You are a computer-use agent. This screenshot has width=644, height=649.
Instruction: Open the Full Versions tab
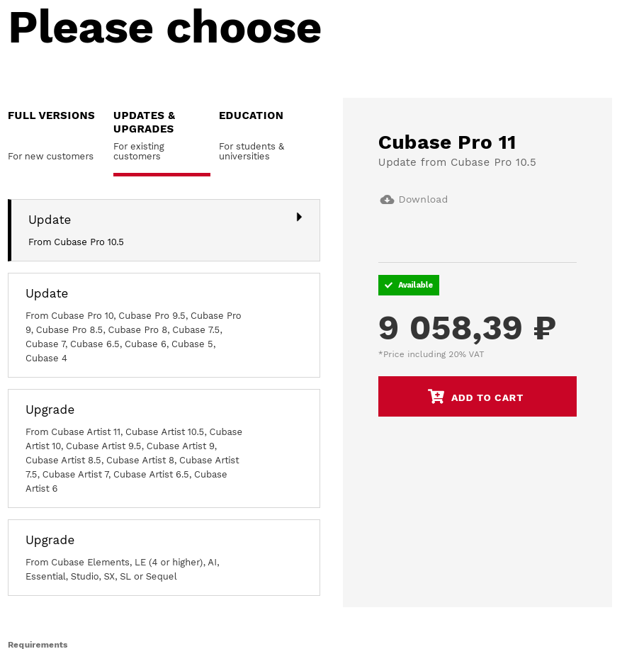51,115
